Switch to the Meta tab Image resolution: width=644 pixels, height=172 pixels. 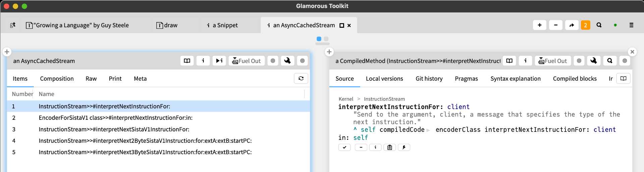click(140, 79)
